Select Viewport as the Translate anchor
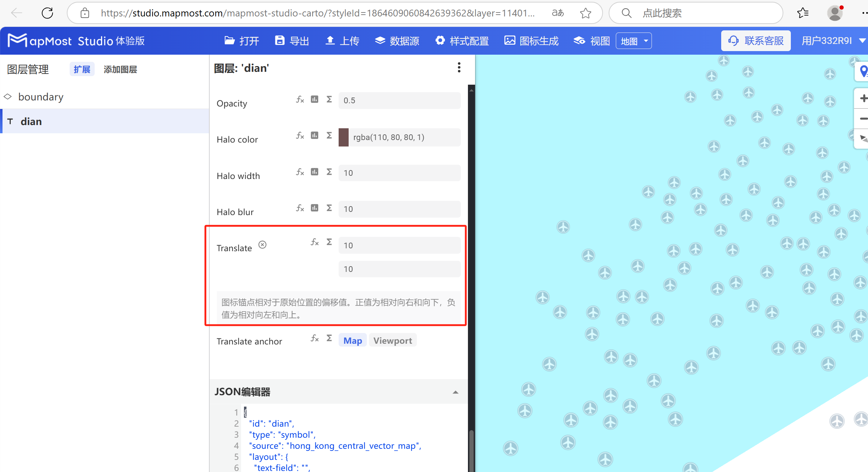The image size is (868, 472). tap(393, 340)
